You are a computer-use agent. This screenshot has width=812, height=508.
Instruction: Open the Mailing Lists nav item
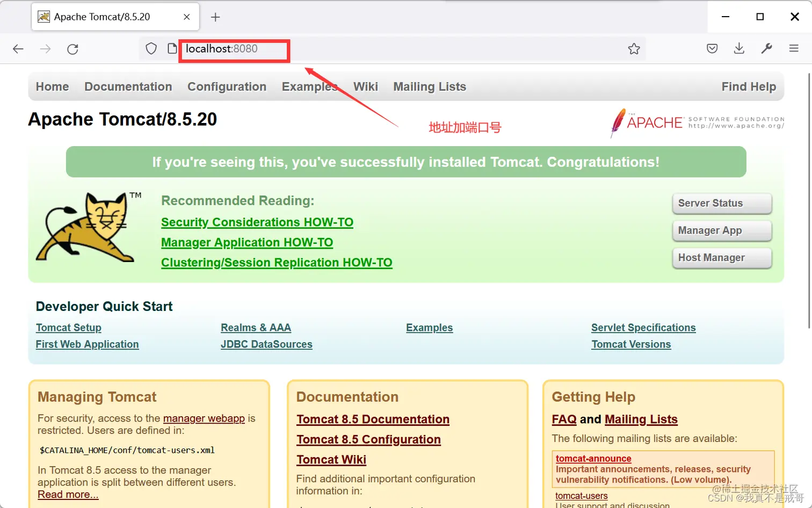click(x=430, y=86)
